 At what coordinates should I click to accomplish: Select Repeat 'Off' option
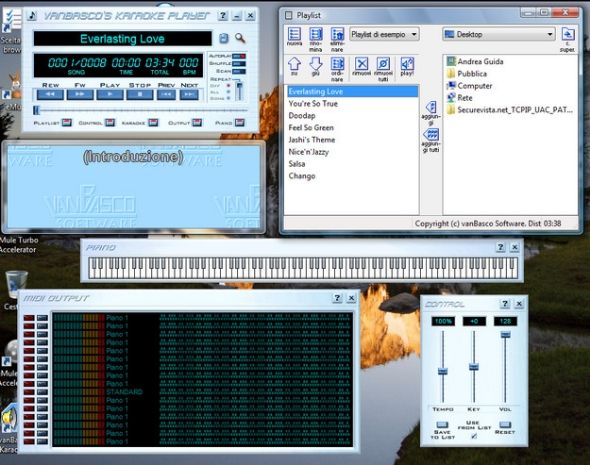tap(228, 86)
